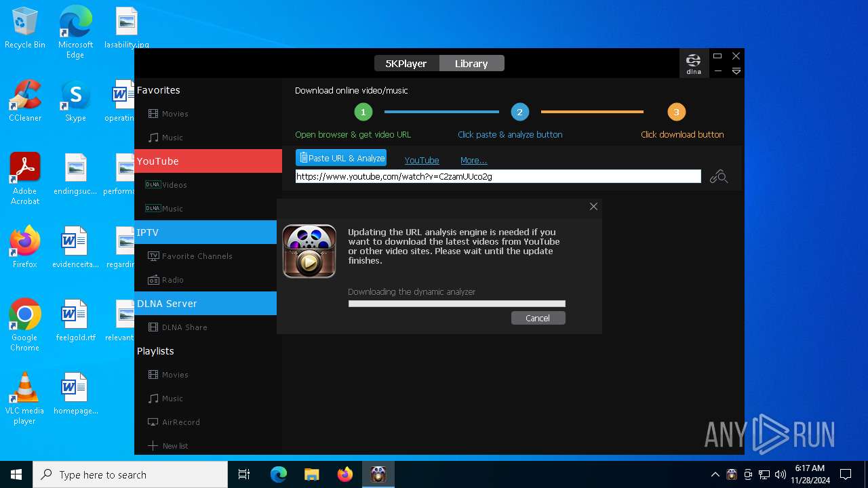Click the search/analyze magnifier icon
This screenshot has height=488, width=868.
pos(718,177)
